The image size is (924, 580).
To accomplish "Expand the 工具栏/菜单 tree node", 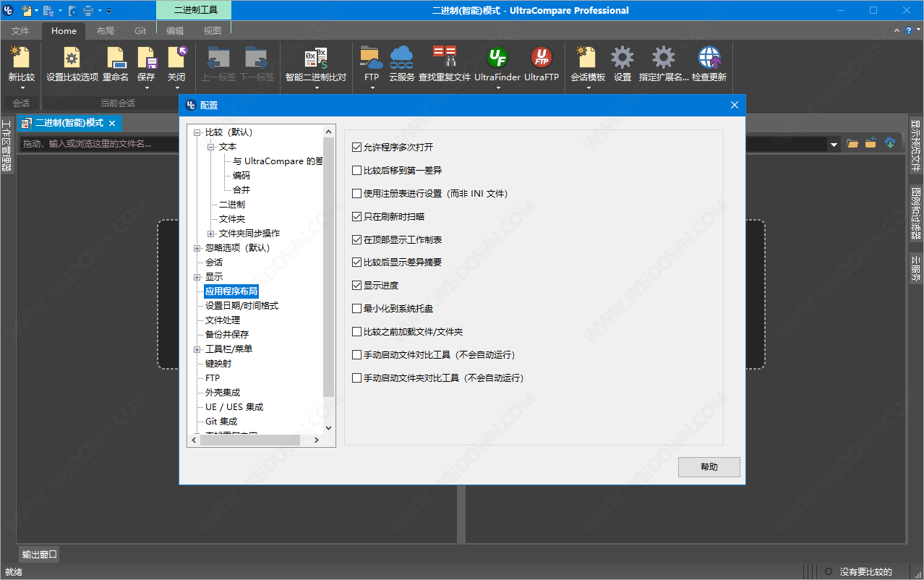I will pyautogui.click(x=197, y=349).
